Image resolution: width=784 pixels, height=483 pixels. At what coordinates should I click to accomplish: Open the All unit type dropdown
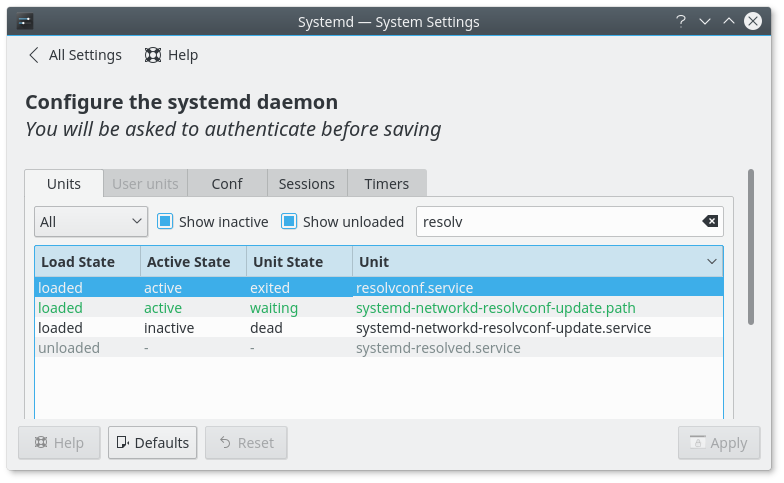[91, 222]
